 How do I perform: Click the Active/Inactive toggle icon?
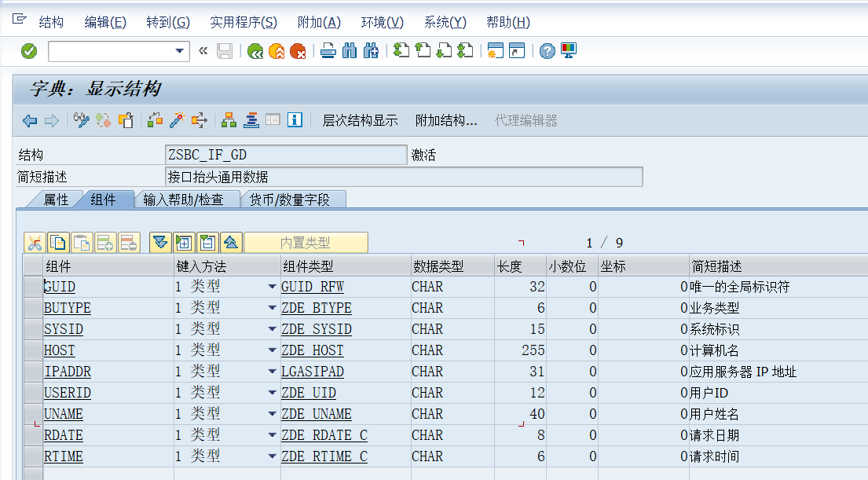click(103, 120)
